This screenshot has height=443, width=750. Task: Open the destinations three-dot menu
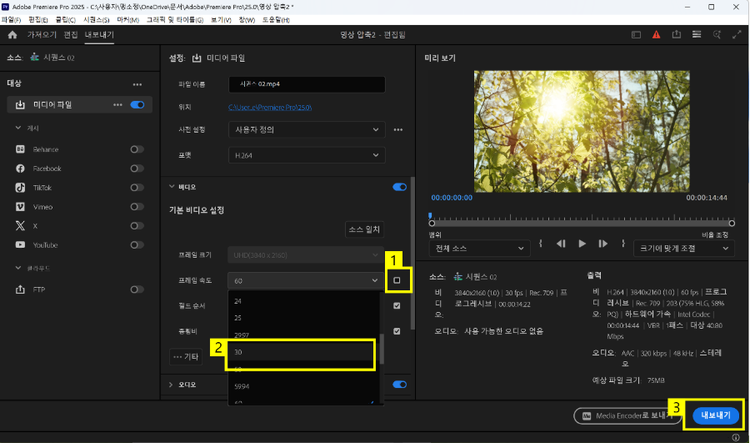pyautogui.click(x=137, y=85)
